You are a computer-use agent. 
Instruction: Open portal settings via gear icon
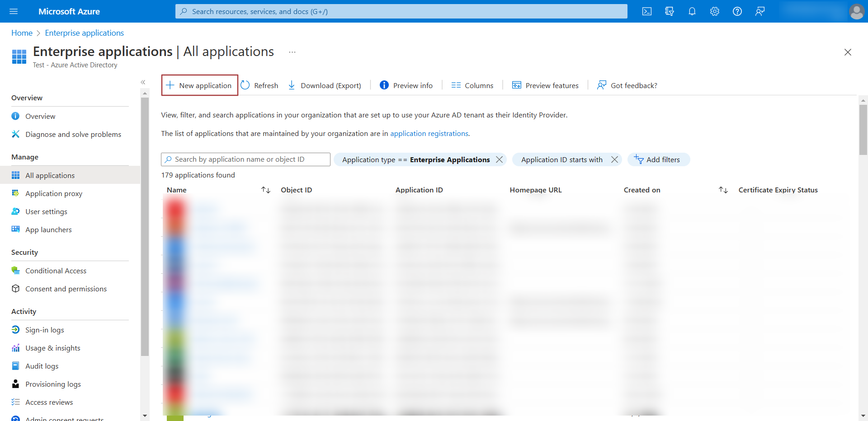coord(714,11)
